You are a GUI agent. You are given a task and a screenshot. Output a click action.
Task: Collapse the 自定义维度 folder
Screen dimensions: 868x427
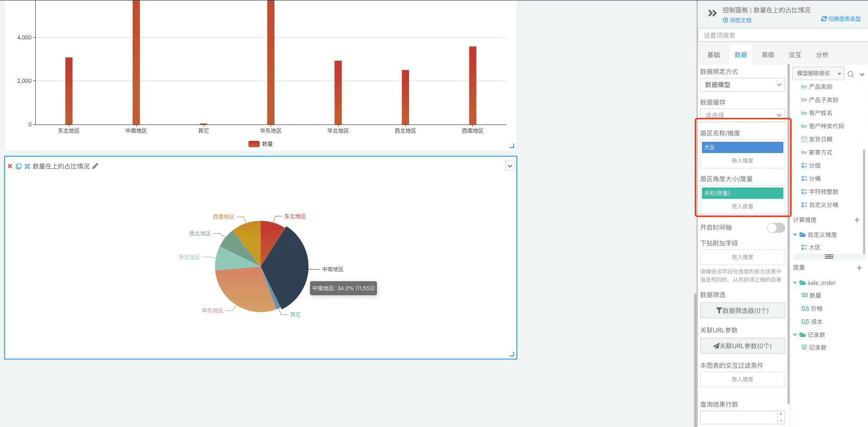(x=795, y=235)
